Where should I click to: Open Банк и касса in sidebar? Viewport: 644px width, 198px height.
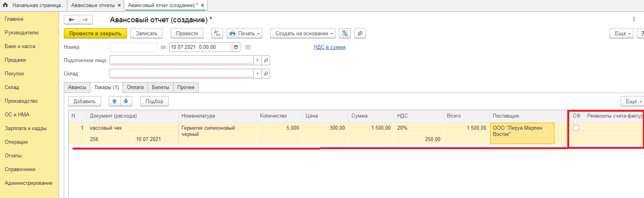point(20,46)
